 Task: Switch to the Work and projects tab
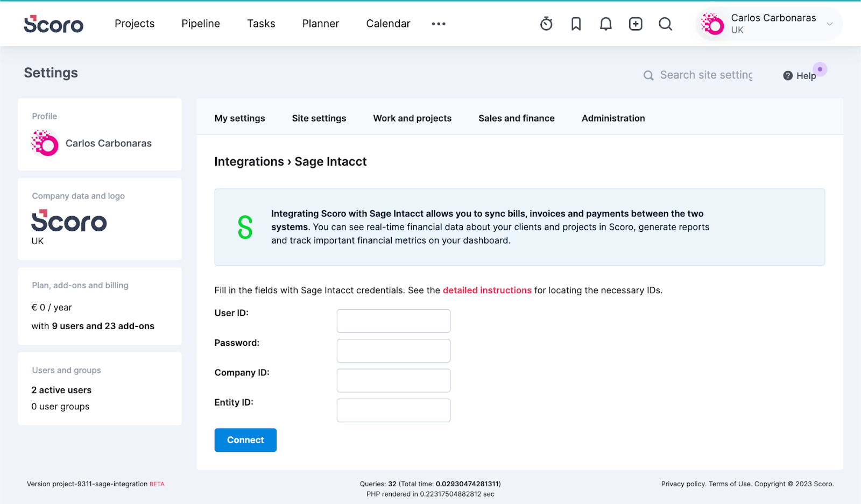(412, 118)
